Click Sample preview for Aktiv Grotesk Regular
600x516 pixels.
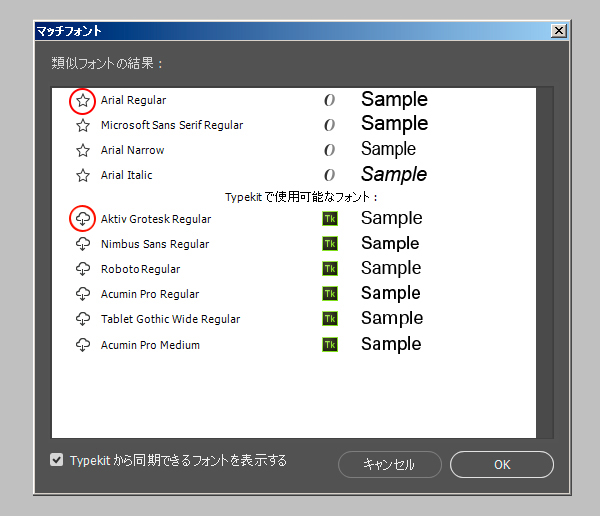[391, 219]
